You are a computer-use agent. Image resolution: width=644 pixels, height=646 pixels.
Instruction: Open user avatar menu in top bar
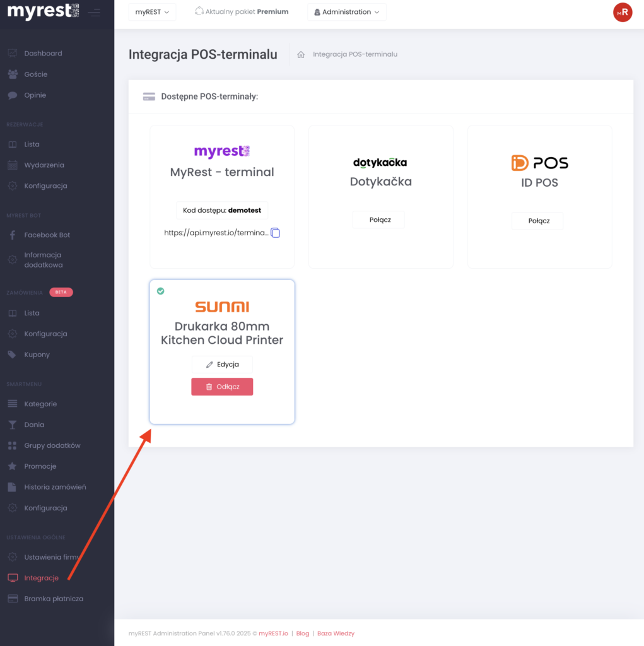622,12
